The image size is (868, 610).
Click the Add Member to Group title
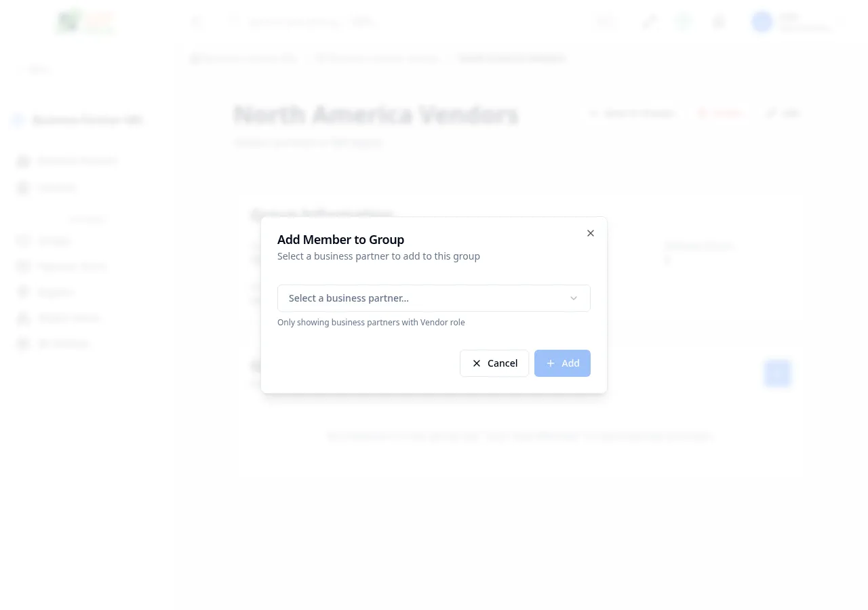point(340,239)
